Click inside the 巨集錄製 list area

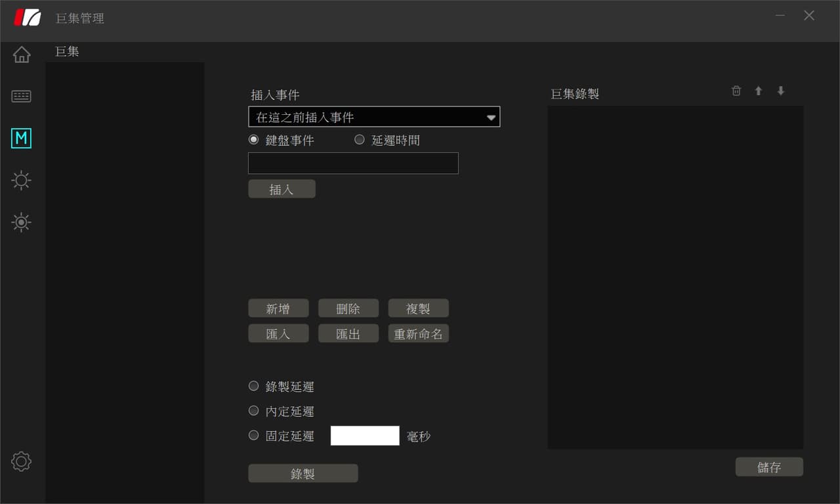[675, 278]
